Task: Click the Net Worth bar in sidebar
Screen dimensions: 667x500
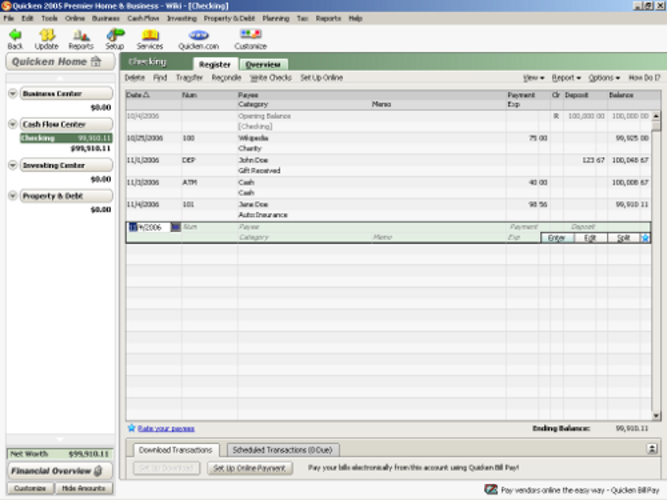Action: point(60,454)
